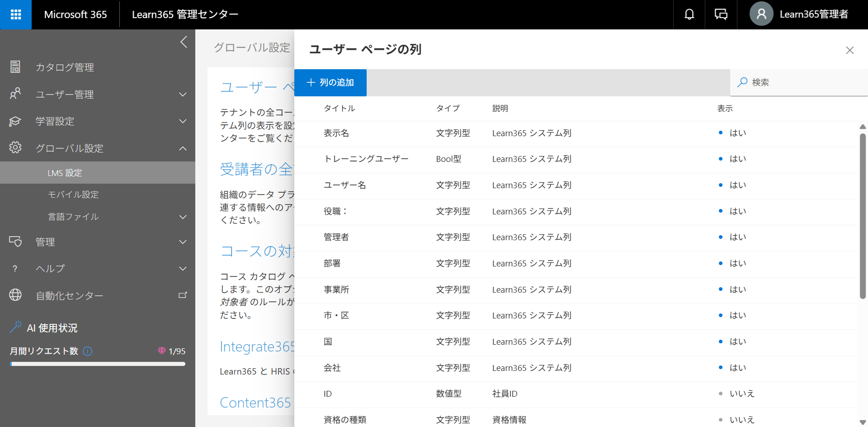Toggle いいえ display for 資格の種類 row
This screenshot has height=427, width=868.
click(x=736, y=420)
